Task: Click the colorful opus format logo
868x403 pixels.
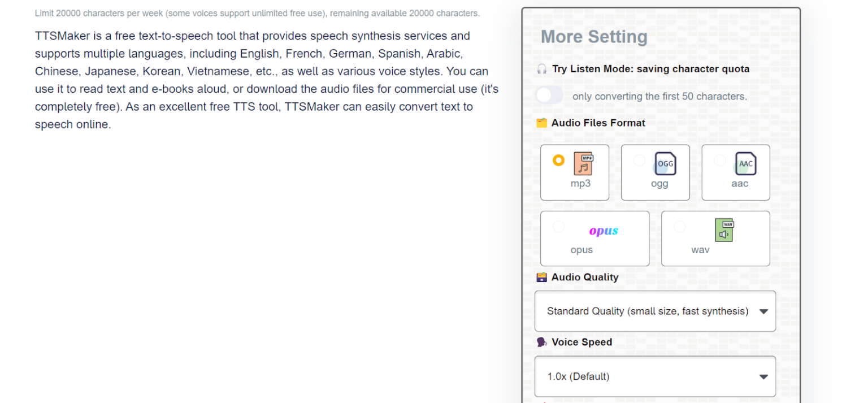Action: click(604, 231)
